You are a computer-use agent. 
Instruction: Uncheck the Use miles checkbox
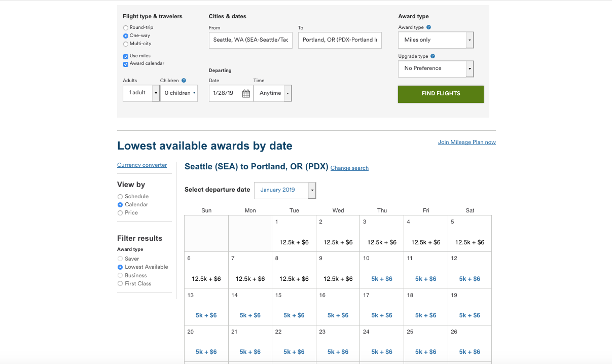pos(126,56)
